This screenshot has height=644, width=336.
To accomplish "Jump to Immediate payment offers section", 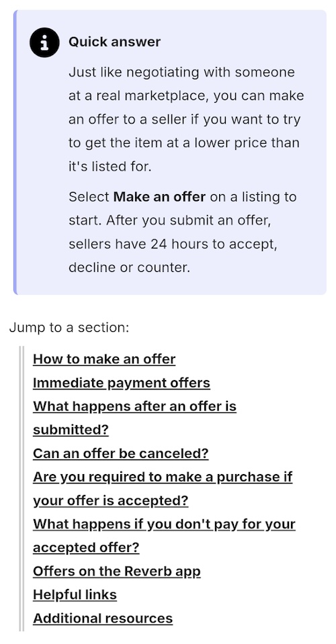I will [x=121, y=383].
